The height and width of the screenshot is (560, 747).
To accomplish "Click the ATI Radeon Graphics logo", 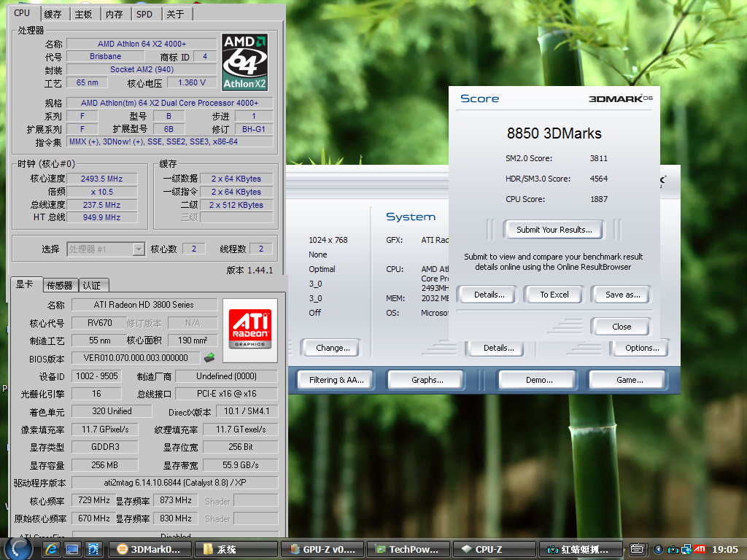I will coord(250,330).
